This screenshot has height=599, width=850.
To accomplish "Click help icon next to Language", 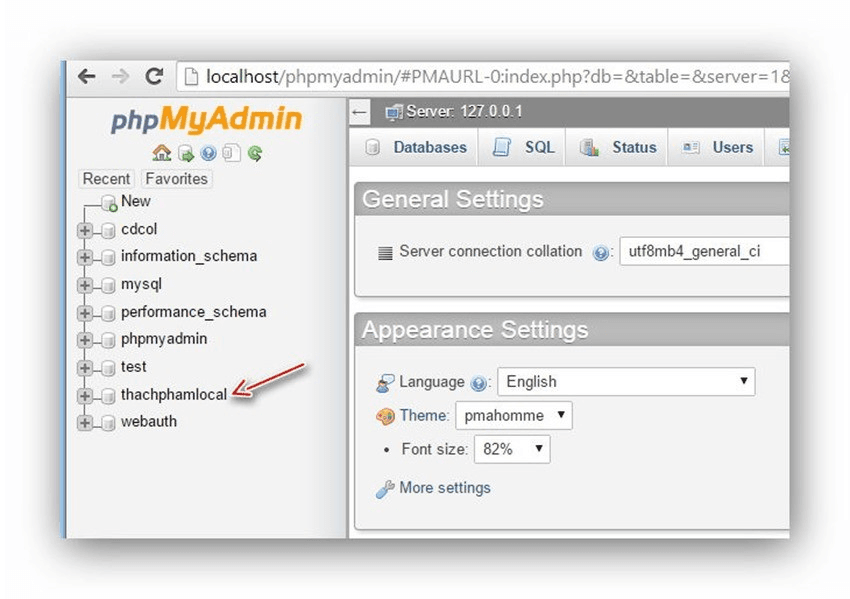I will pos(478,383).
